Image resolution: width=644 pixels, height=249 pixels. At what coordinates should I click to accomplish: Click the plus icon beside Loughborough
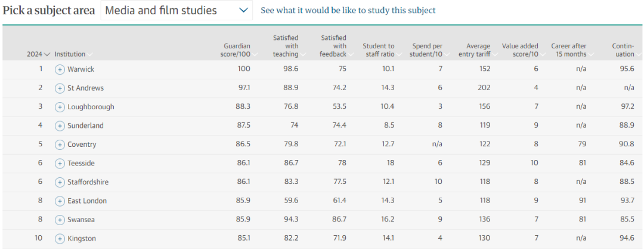(60, 107)
